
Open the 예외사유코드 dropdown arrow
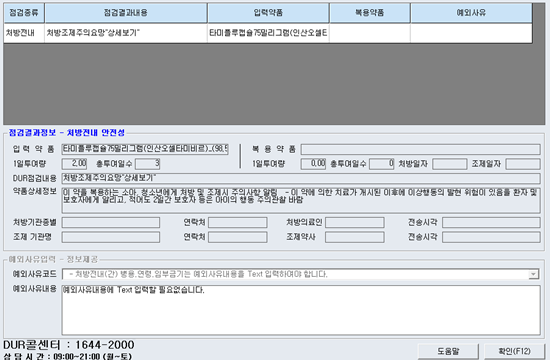(x=534, y=274)
